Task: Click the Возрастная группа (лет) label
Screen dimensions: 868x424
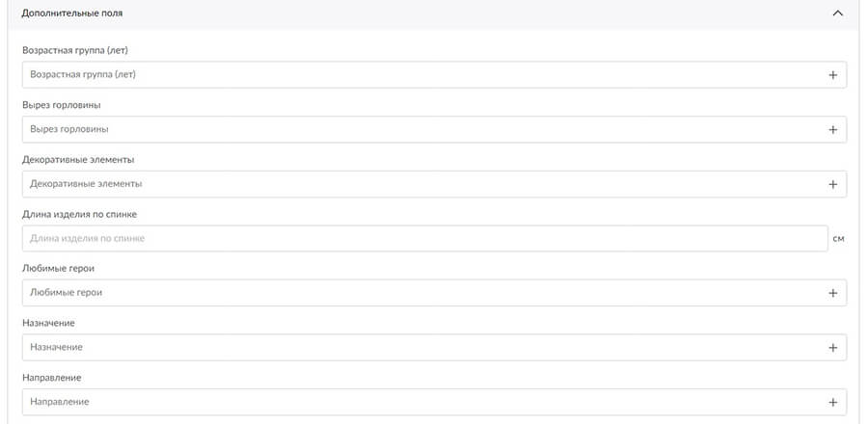Action: [77, 49]
